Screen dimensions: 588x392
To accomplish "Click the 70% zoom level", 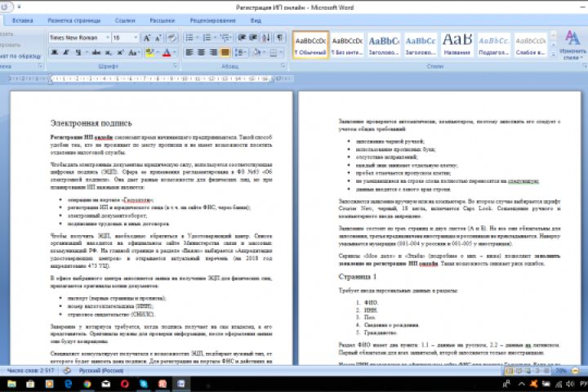I will (560, 371).
